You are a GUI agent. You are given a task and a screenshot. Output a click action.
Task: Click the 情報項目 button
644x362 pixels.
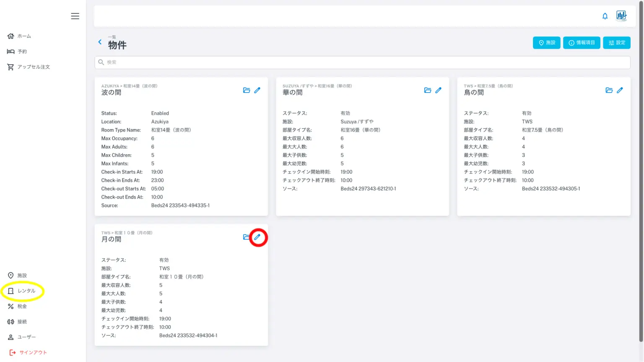coord(582,43)
